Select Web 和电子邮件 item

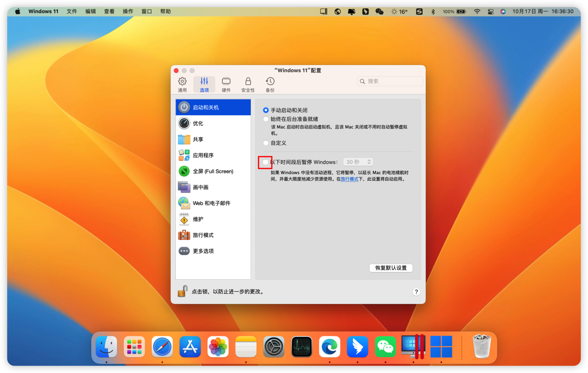coord(213,203)
